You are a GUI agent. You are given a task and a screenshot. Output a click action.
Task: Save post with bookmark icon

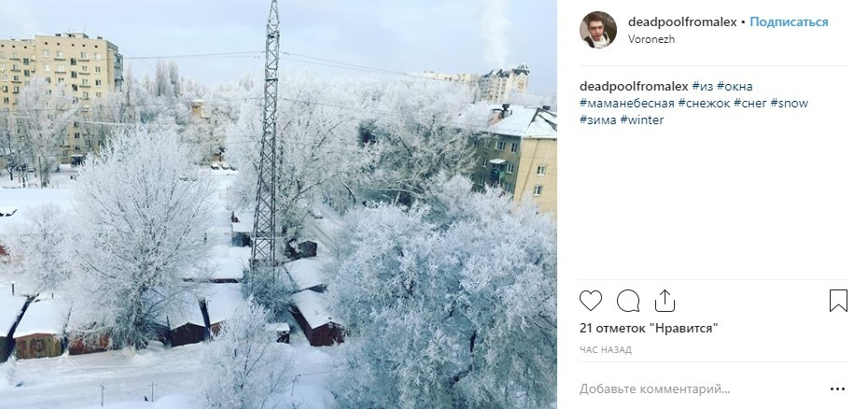pos(838,301)
